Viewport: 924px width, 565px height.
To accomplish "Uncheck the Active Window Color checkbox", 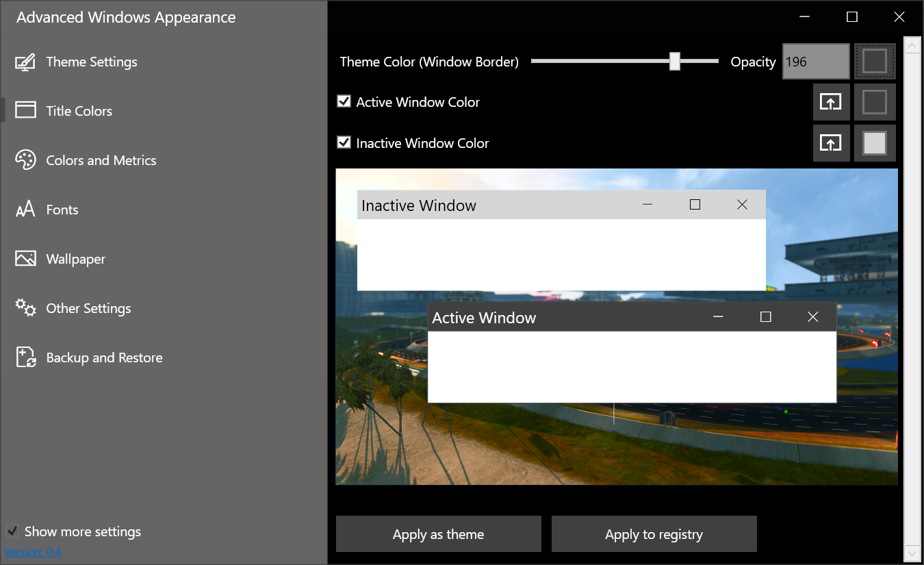I will (x=344, y=101).
